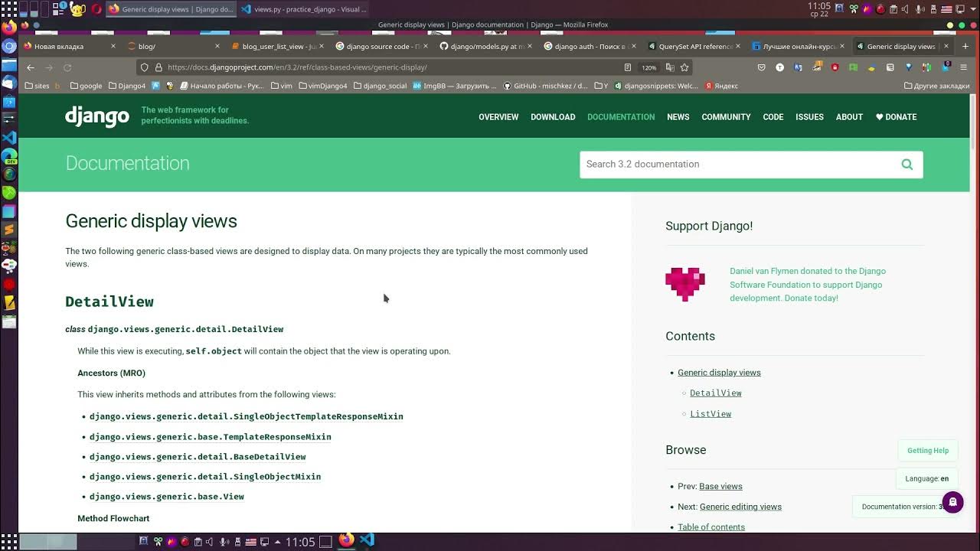This screenshot has height=551, width=980.
Task: Launch Firefox from the left dock
Action: pos(9,28)
